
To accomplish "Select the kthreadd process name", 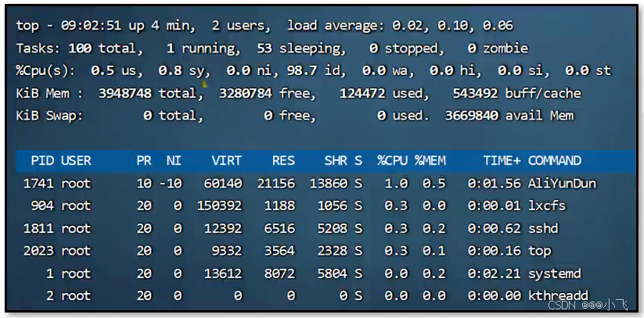I will click(559, 295).
